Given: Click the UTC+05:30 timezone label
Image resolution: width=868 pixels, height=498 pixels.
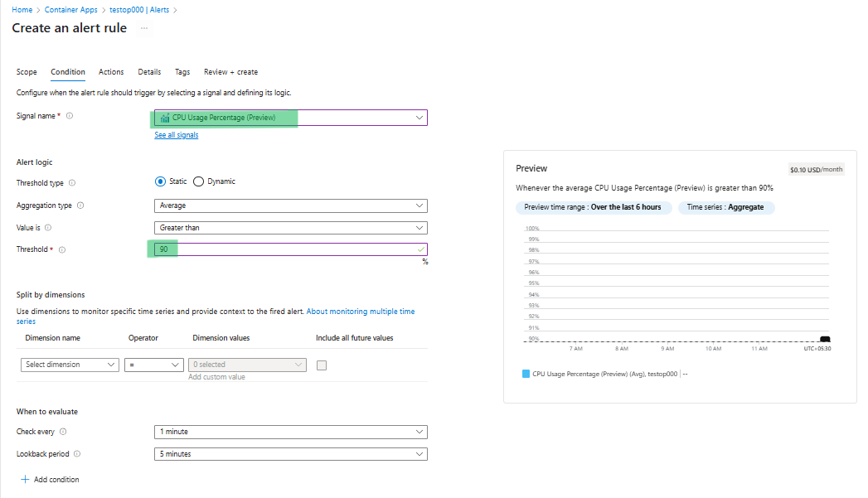Looking at the screenshot, I should [817, 349].
